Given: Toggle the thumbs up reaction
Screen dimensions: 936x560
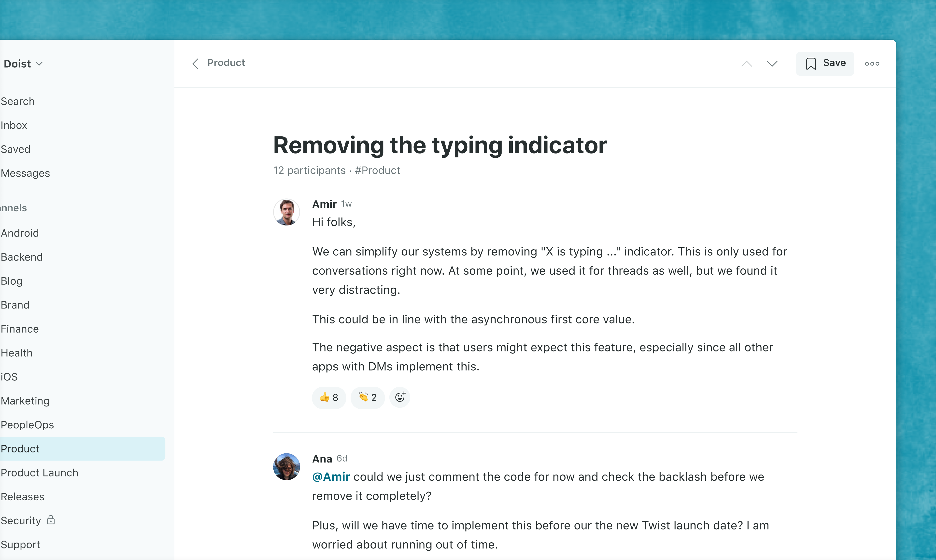Looking at the screenshot, I should [329, 397].
